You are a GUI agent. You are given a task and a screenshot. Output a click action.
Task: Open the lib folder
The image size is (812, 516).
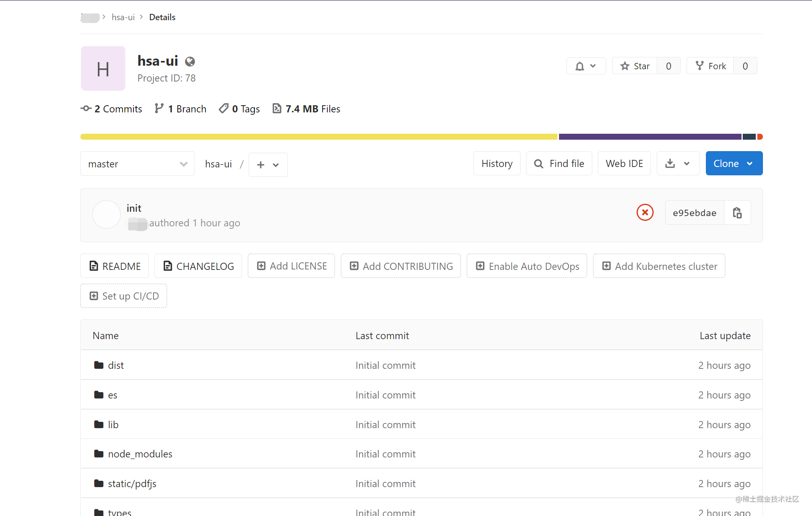pyautogui.click(x=113, y=425)
